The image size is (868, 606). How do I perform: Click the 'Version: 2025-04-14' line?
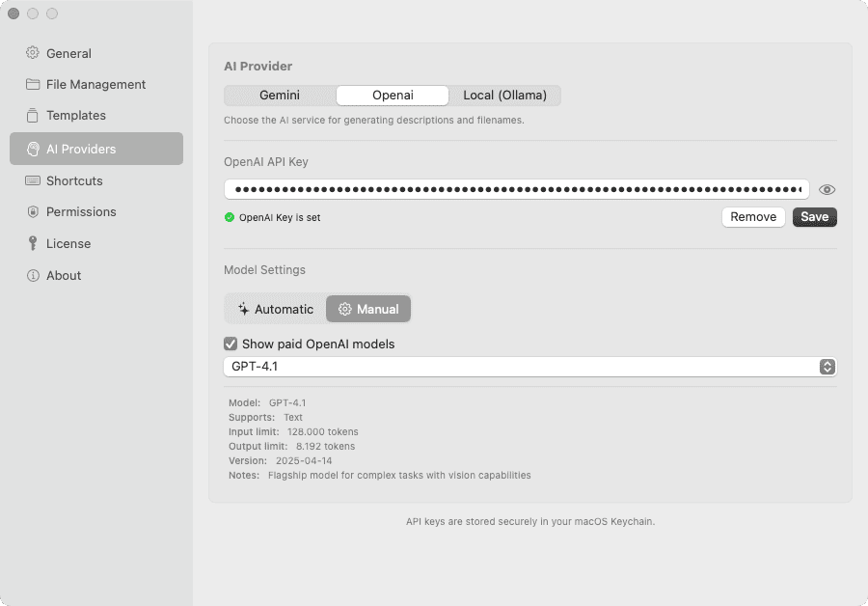click(281, 460)
